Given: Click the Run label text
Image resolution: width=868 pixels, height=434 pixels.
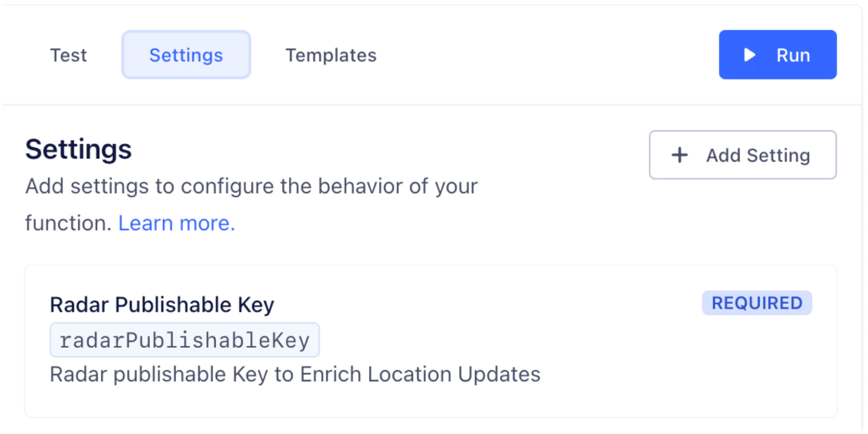Looking at the screenshot, I should coord(793,54).
